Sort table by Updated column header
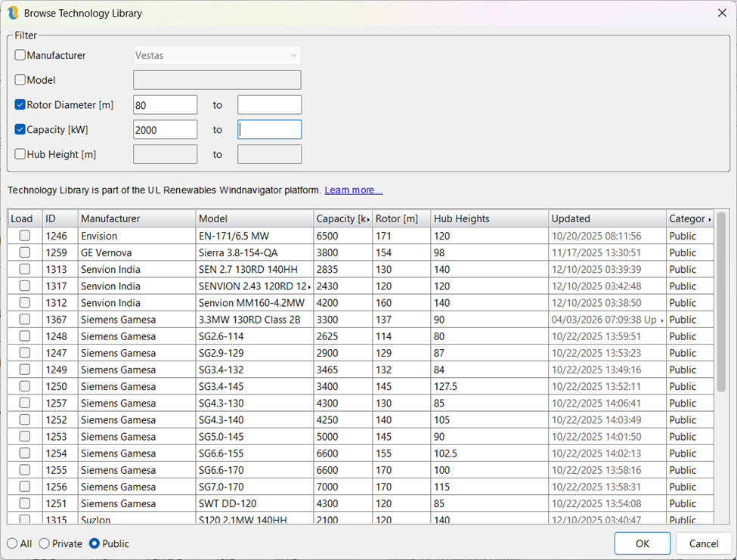The width and height of the screenshot is (737, 560). pos(606,218)
